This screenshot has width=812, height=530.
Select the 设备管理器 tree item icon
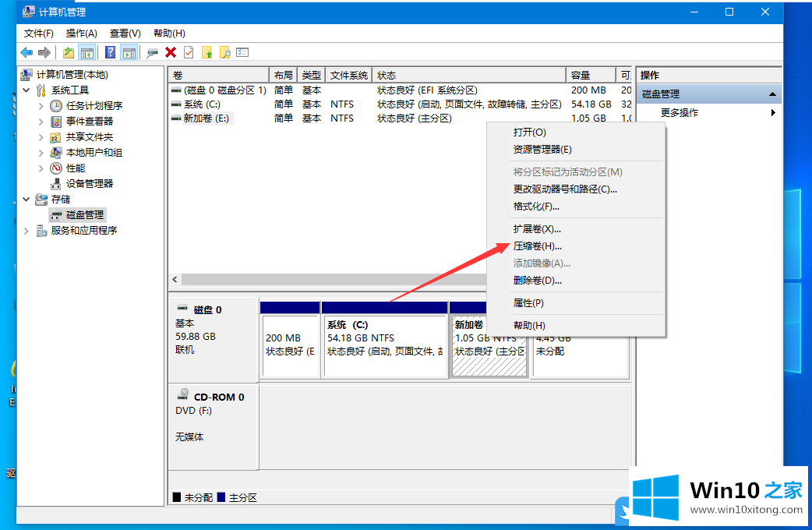click(56, 183)
